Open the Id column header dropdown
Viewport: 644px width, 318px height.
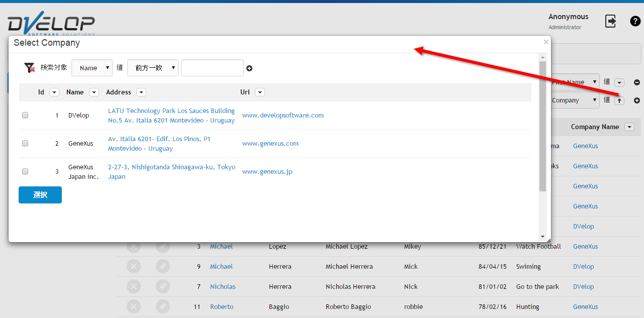tap(55, 92)
